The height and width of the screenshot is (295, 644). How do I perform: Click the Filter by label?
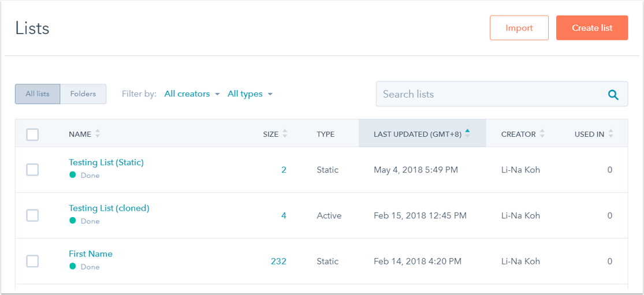tap(139, 94)
